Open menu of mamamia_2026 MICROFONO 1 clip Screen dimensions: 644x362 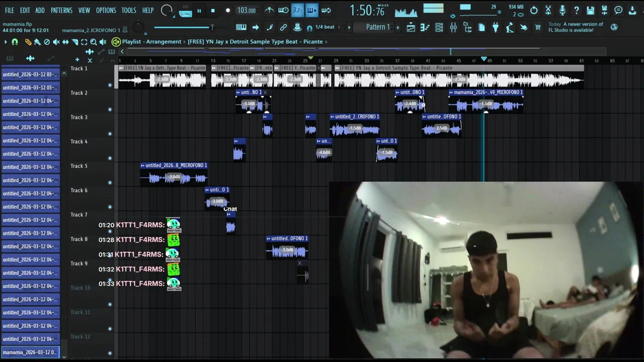pos(451,93)
